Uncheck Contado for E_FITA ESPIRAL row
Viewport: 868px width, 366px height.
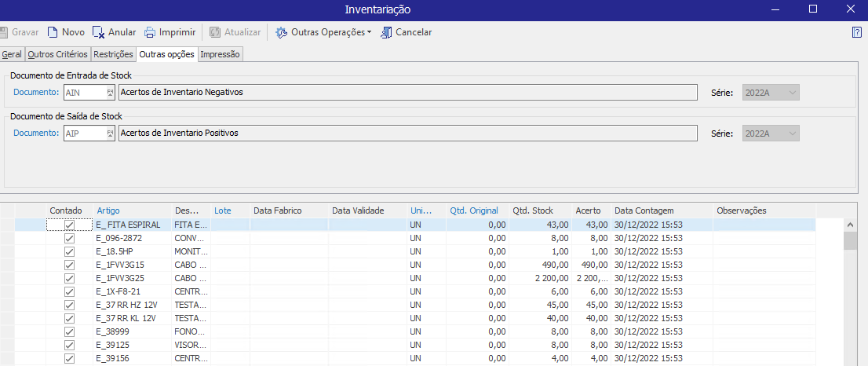click(x=69, y=225)
